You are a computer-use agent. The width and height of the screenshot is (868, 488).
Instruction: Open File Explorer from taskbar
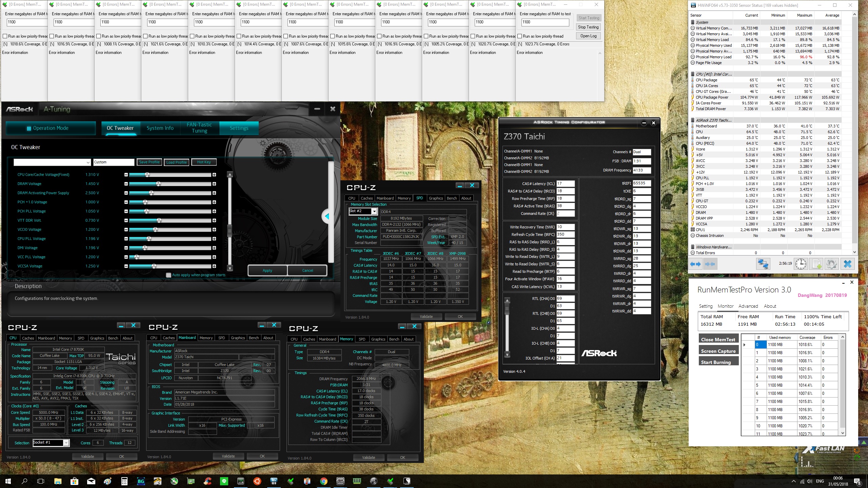click(x=58, y=481)
